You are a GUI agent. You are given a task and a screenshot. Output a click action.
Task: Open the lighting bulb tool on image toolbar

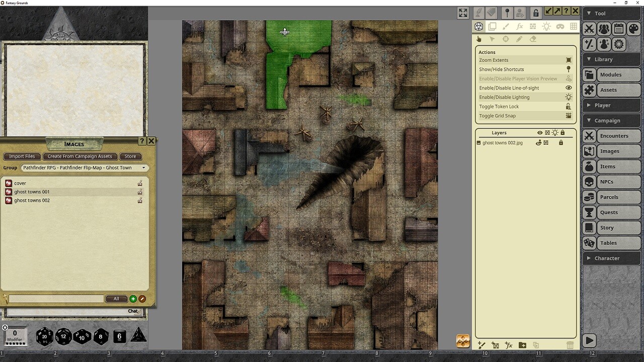(x=546, y=26)
